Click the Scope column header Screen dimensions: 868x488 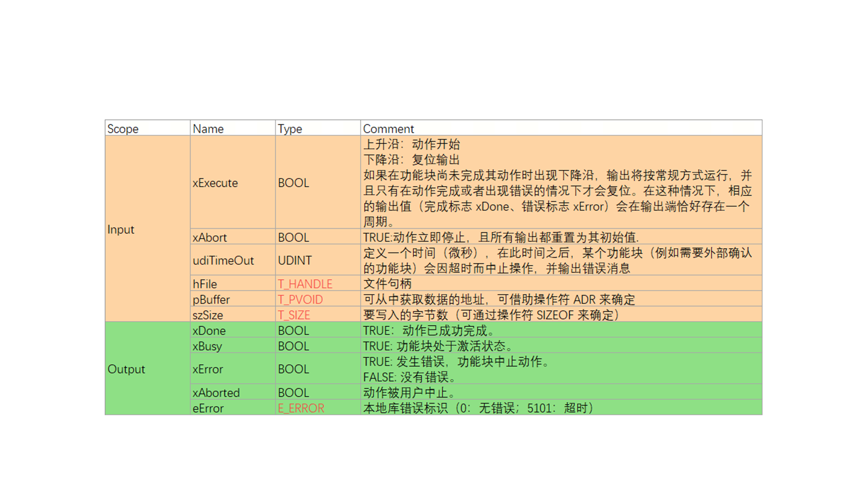123,129
